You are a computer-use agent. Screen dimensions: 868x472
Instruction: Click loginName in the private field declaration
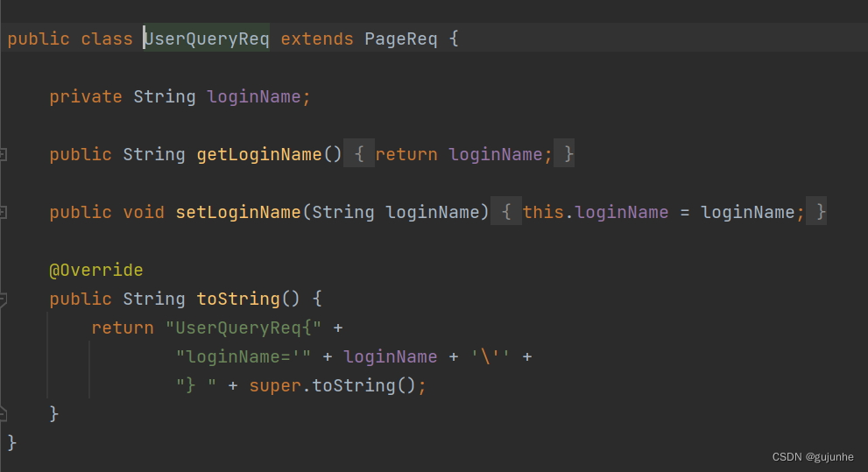coord(254,97)
